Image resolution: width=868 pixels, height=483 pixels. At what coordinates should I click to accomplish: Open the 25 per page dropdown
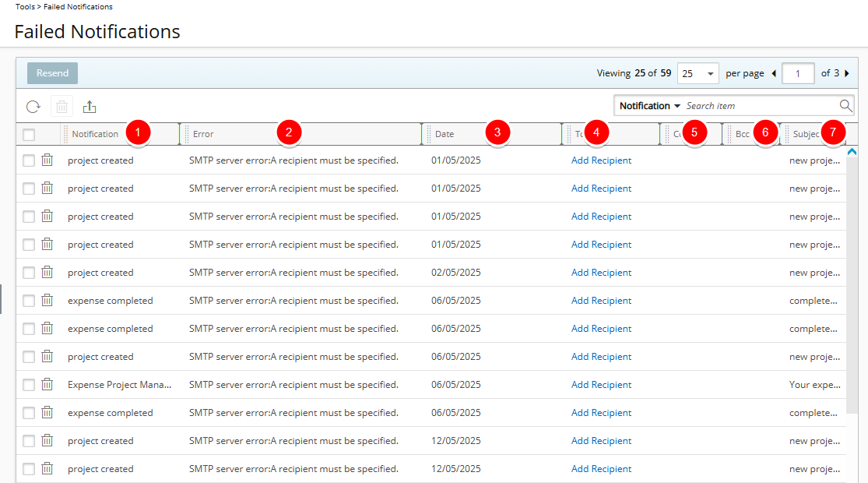tap(698, 73)
